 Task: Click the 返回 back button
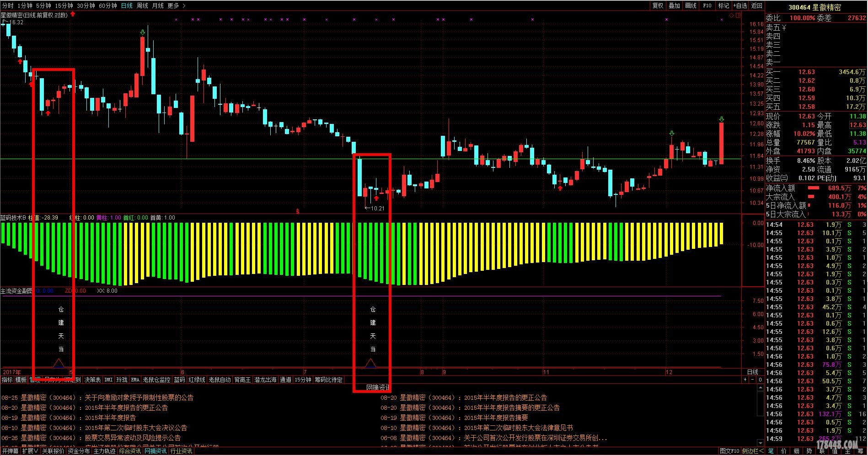[757, 5]
